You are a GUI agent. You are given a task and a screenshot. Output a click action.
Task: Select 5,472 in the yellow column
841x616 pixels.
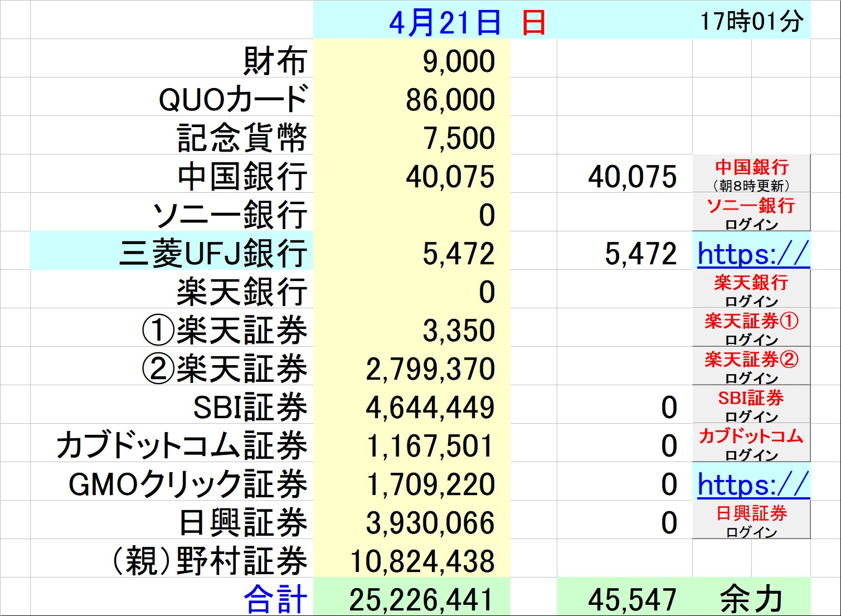(412, 250)
